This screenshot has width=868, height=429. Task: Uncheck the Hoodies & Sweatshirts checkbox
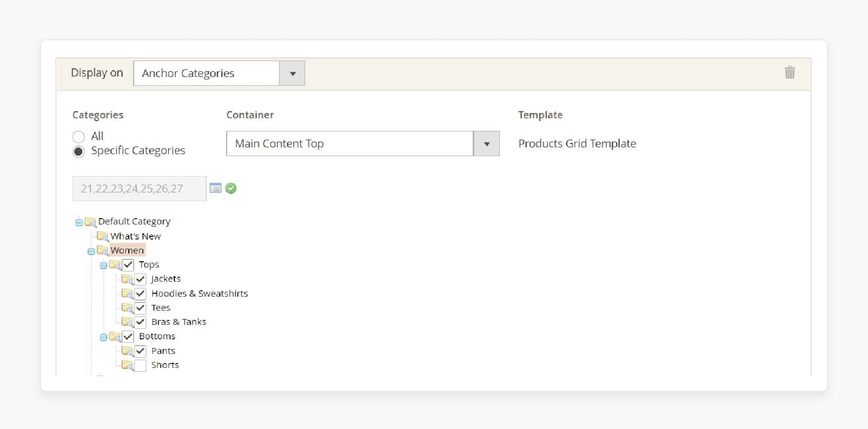point(140,293)
